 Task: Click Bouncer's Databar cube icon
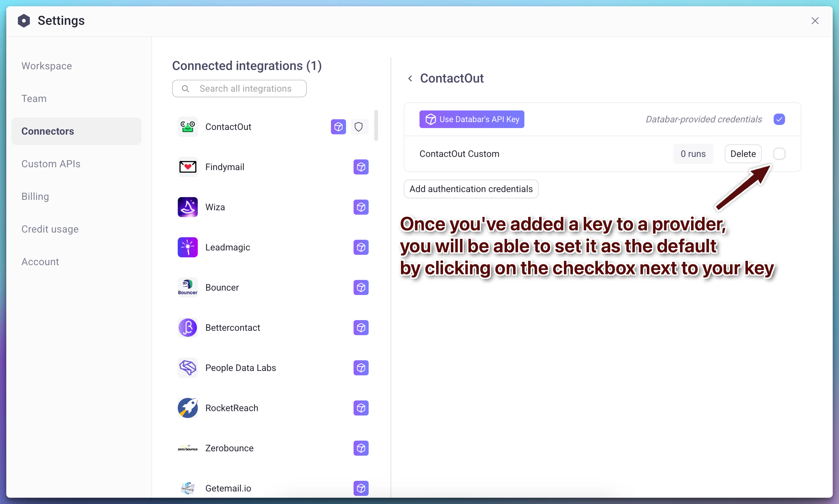coord(361,287)
